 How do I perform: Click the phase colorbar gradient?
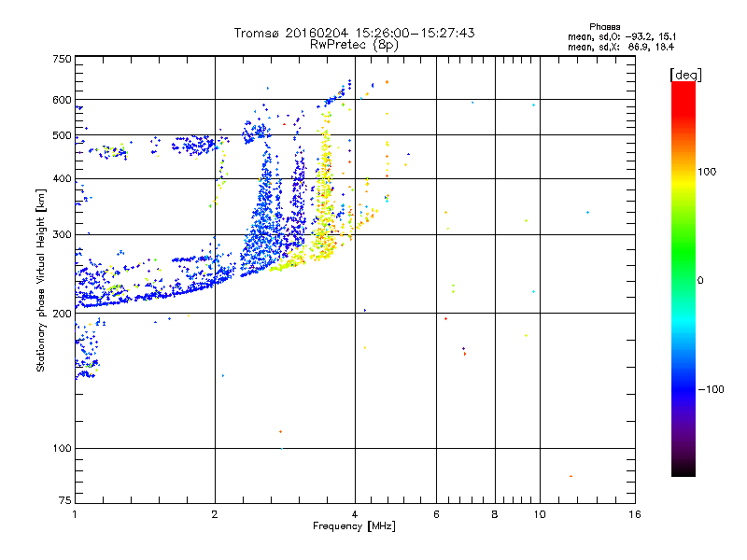coord(684,278)
